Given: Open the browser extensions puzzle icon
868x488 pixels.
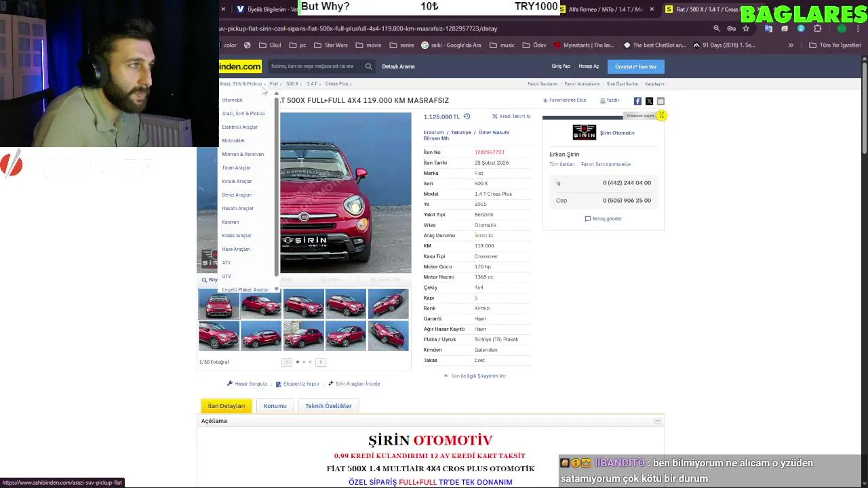Looking at the screenshot, I should tap(817, 28).
